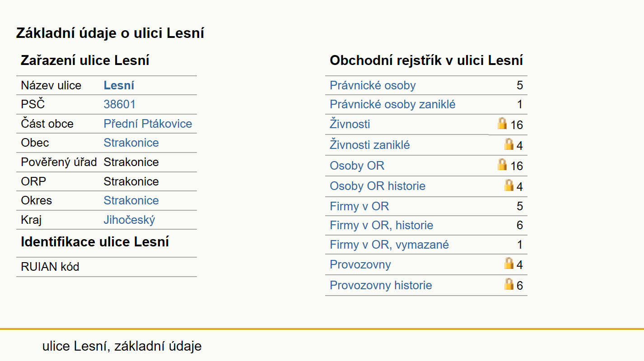This screenshot has height=361, width=644.
Task: Open the Strakonice link in Okres row
Action: 131,200
